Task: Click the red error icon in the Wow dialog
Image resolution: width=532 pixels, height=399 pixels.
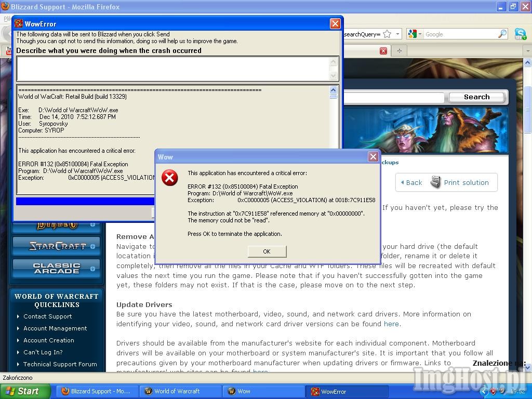Action: pos(170,178)
